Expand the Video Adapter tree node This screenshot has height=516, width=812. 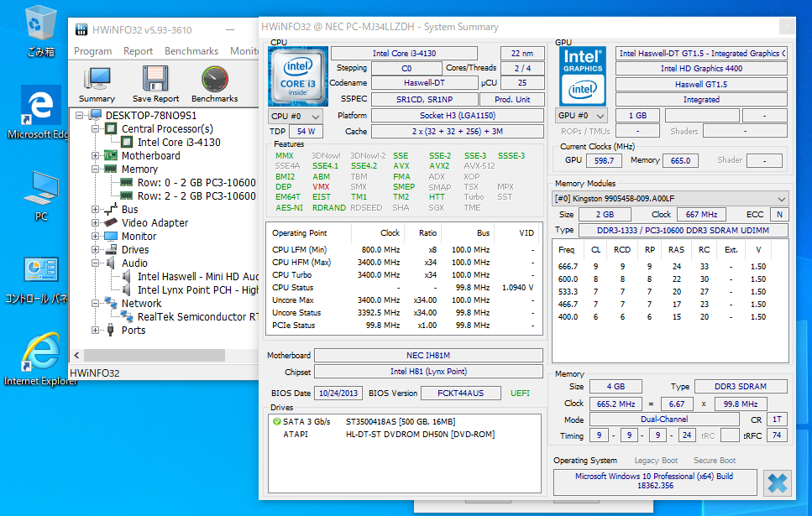[x=95, y=223]
